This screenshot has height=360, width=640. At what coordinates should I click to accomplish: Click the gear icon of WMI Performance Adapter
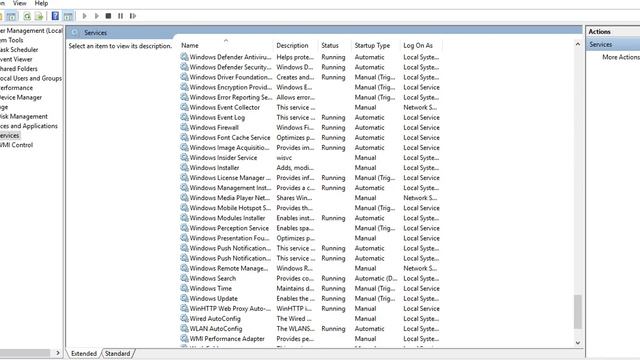click(x=184, y=338)
